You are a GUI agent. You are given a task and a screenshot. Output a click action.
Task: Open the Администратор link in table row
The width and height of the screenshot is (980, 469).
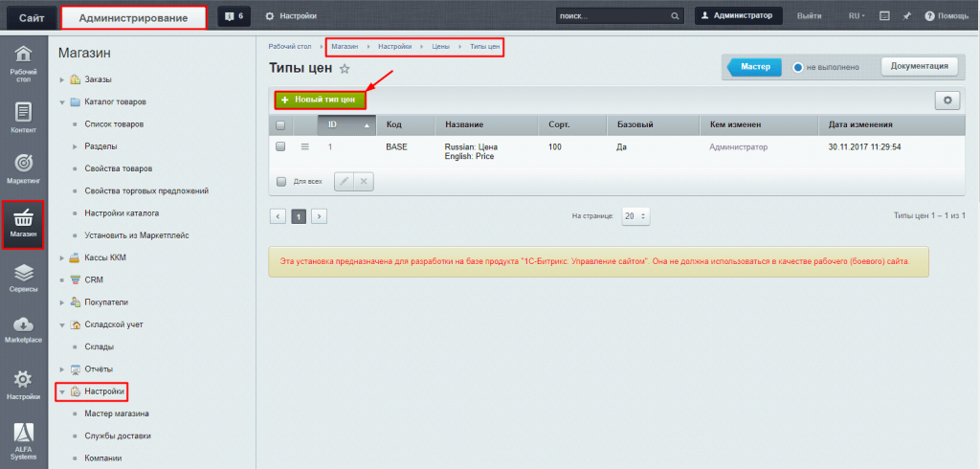coord(738,147)
